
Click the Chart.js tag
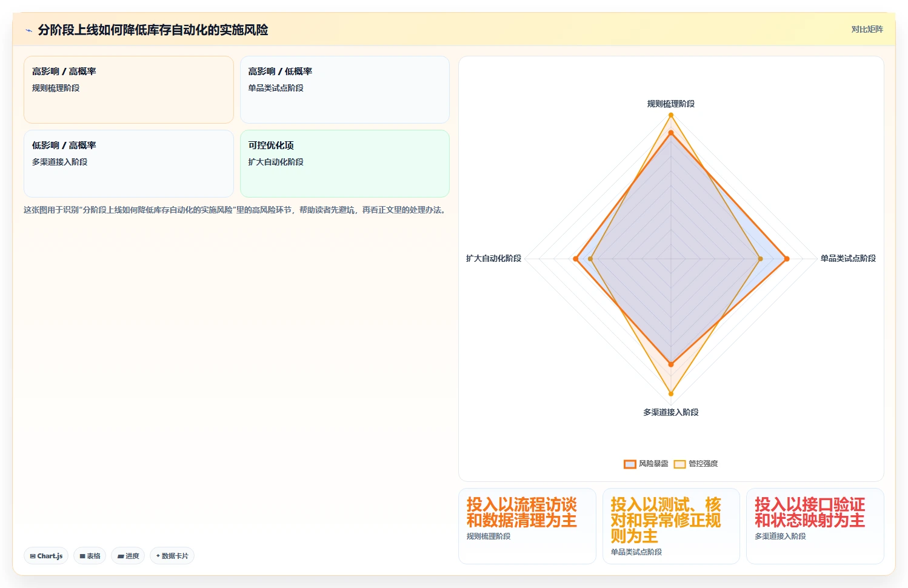pyautogui.click(x=46, y=556)
